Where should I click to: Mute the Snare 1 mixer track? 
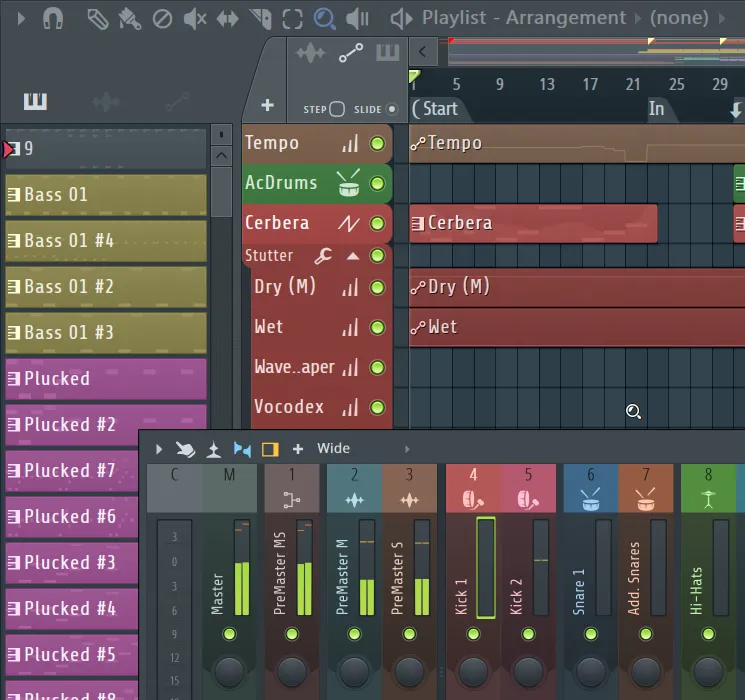(591, 634)
